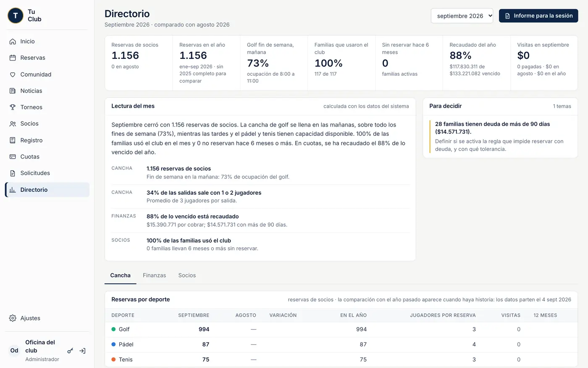Click the Comunidad heart icon

coord(13,74)
